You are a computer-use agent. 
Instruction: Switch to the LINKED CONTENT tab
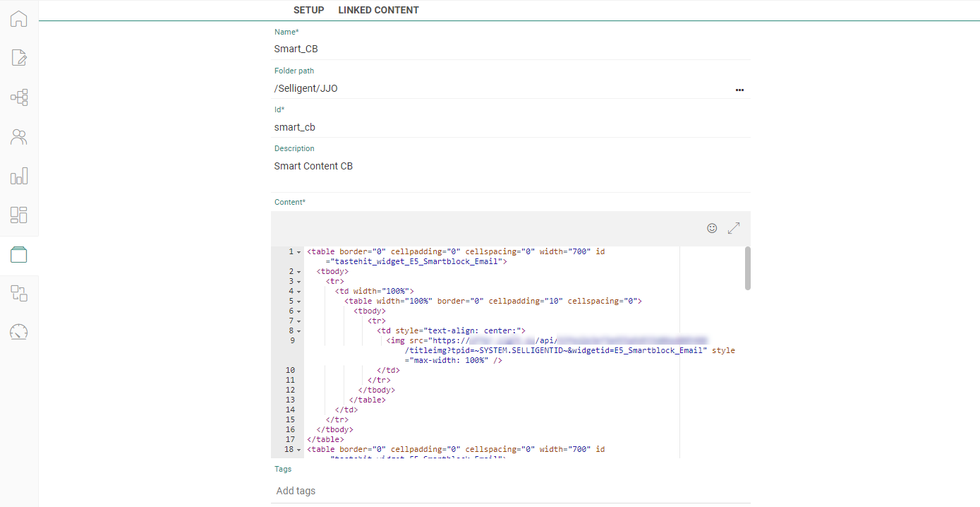pyautogui.click(x=378, y=10)
